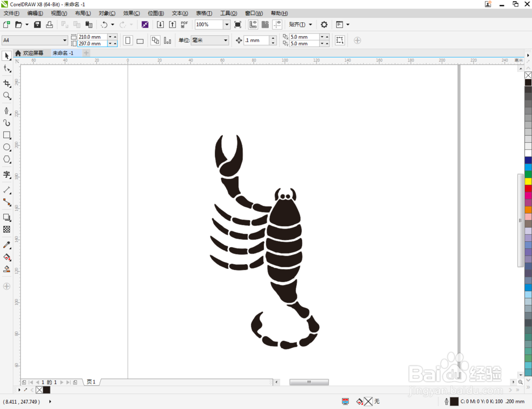Click the Import icon
532x409 pixels.
(x=160, y=24)
